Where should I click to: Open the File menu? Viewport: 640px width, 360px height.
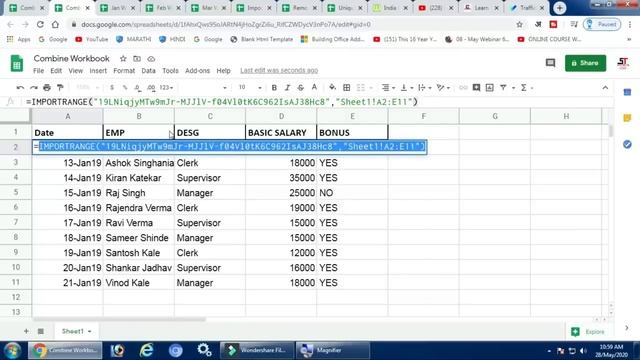pos(38,71)
